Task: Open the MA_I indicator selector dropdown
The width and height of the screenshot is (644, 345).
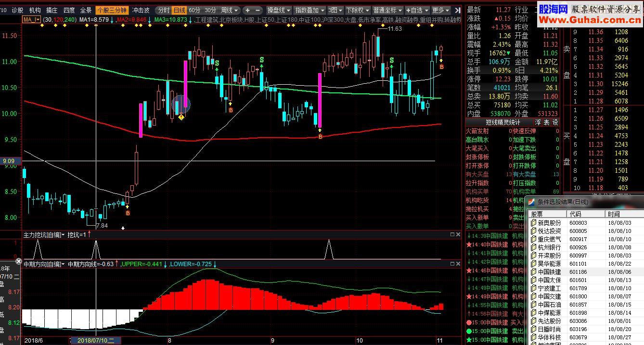Action: tap(32, 19)
